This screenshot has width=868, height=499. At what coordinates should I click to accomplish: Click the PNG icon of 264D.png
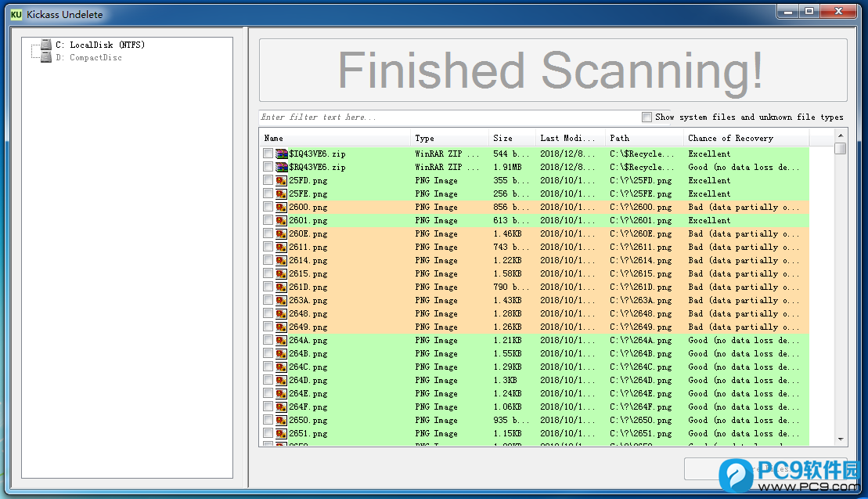coord(282,381)
